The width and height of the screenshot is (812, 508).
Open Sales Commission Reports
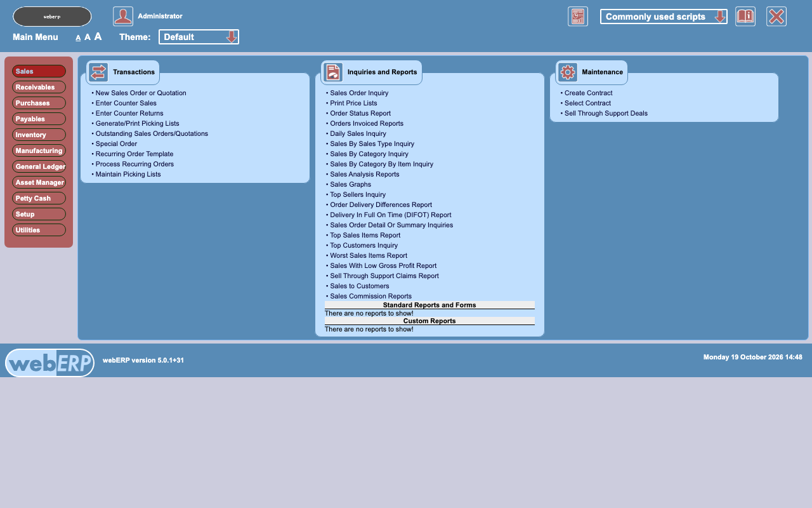click(370, 296)
